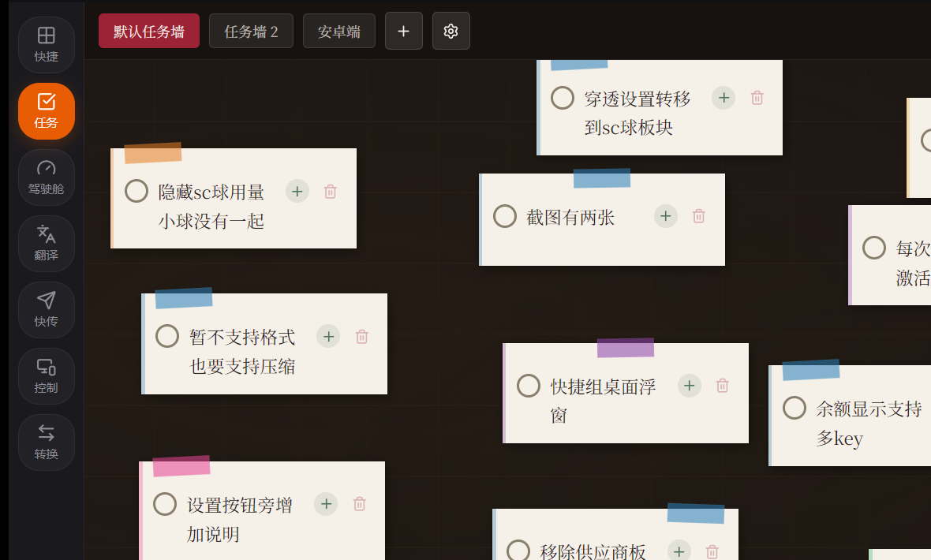Click the 余额显示支持多key task text

(x=869, y=424)
